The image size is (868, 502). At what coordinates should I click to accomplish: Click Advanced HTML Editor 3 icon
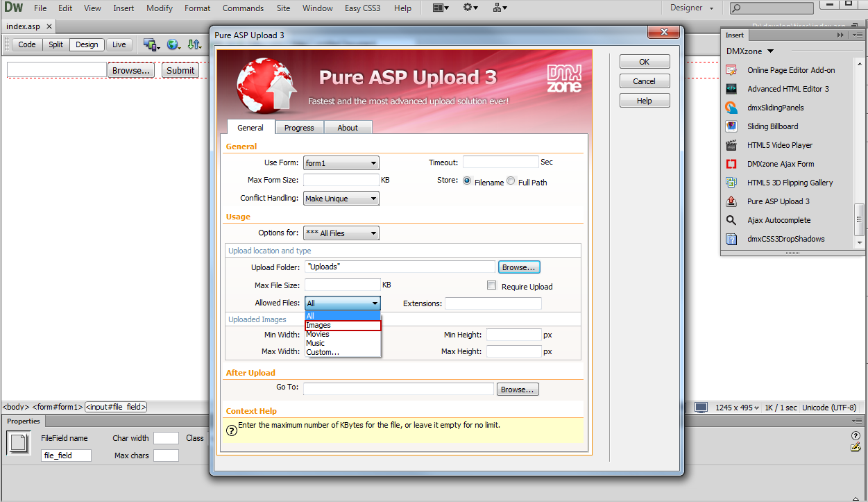tap(731, 89)
